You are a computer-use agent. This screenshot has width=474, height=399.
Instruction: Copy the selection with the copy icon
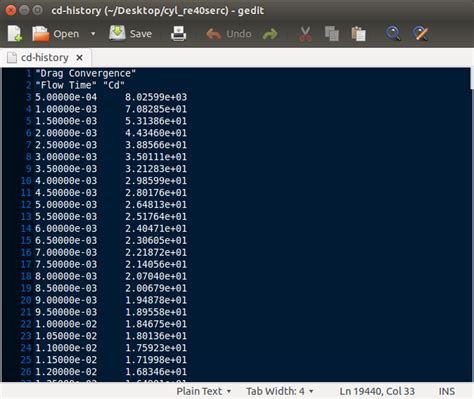click(332, 34)
